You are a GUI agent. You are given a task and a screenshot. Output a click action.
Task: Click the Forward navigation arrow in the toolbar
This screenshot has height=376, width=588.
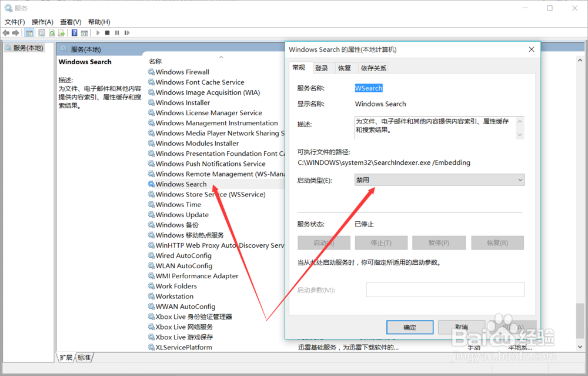16,32
